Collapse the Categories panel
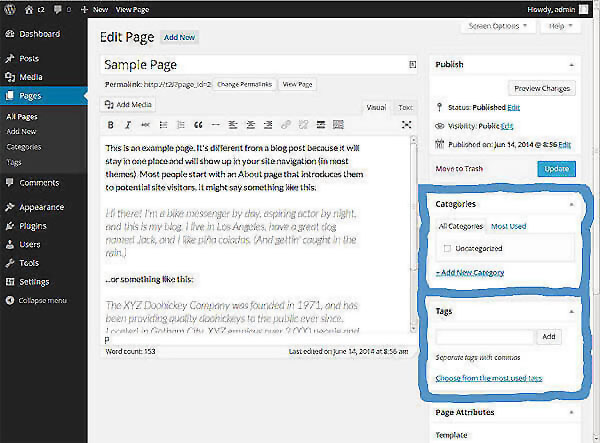The width and height of the screenshot is (600, 443). [571, 203]
